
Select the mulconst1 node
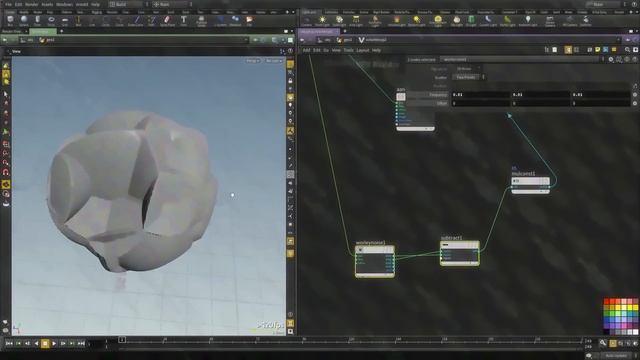[531, 185]
